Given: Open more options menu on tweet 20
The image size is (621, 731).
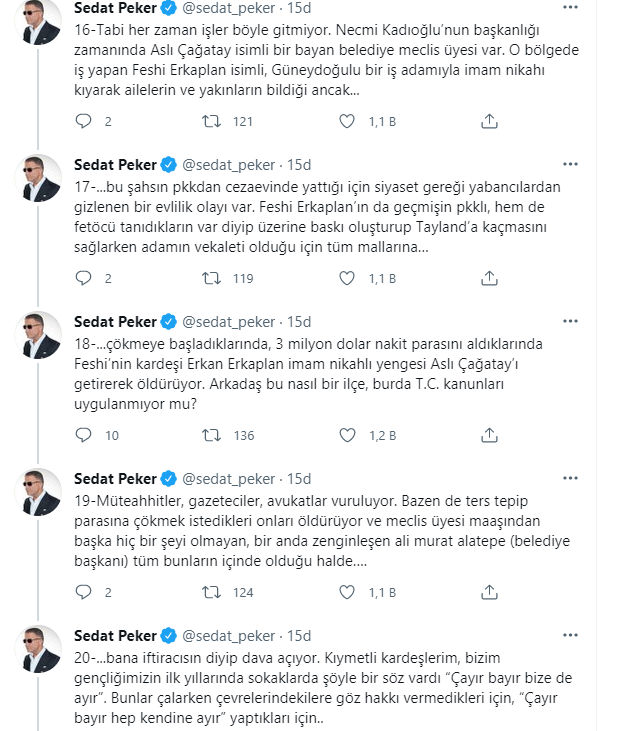Looking at the screenshot, I should click(x=570, y=635).
